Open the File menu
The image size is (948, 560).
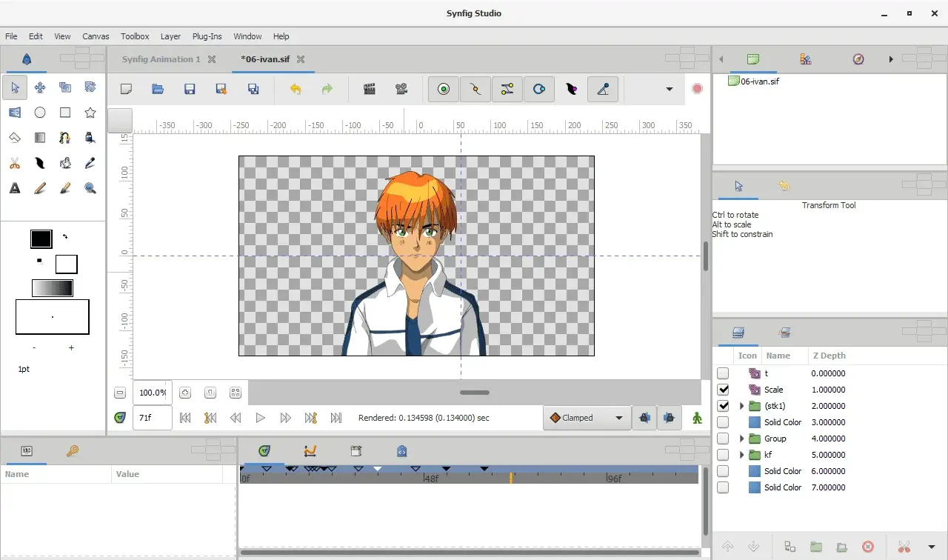tap(11, 36)
